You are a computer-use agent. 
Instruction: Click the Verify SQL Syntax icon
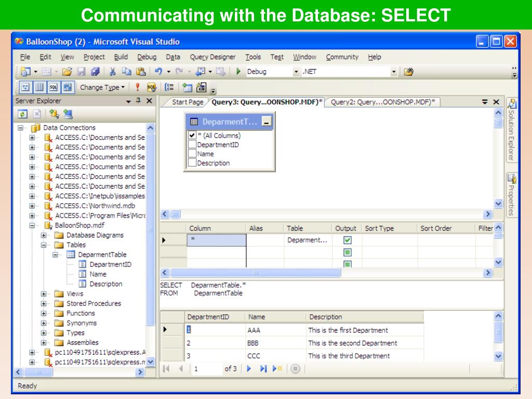click(x=151, y=87)
